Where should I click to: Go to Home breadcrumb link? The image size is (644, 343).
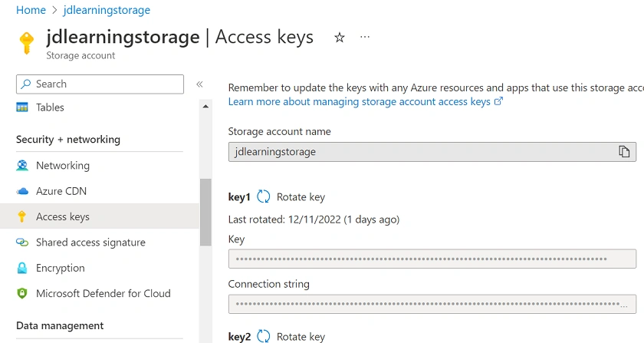point(31,10)
